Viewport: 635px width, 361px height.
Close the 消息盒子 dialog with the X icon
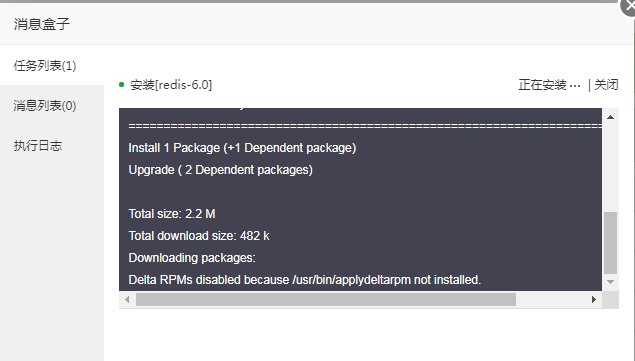click(628, 6)
